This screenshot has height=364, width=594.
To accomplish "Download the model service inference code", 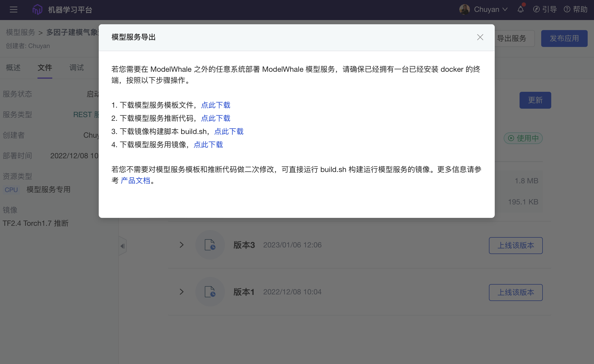I will pos(216,118).
